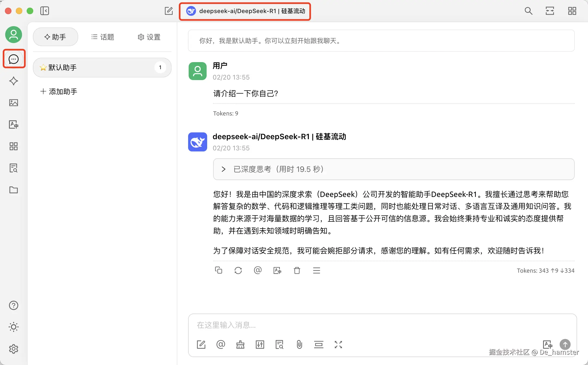Click 添加助手 to add an assistant

[x=59, y=92]
